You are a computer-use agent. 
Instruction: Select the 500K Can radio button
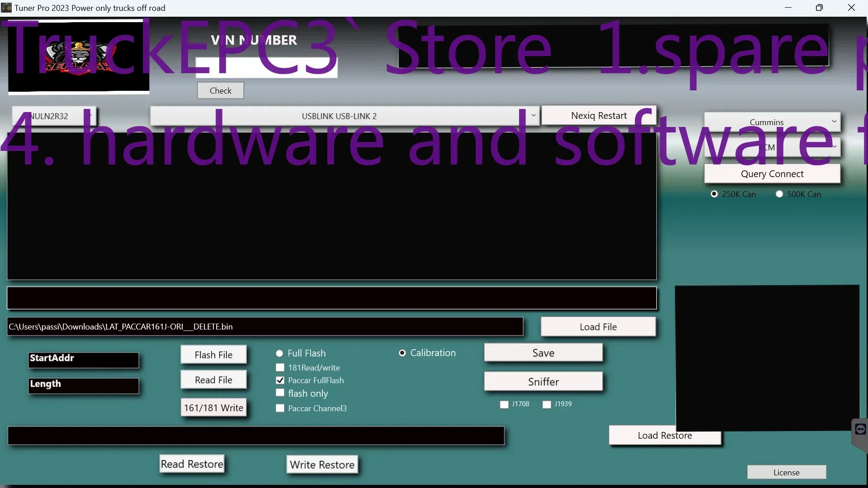779,194
